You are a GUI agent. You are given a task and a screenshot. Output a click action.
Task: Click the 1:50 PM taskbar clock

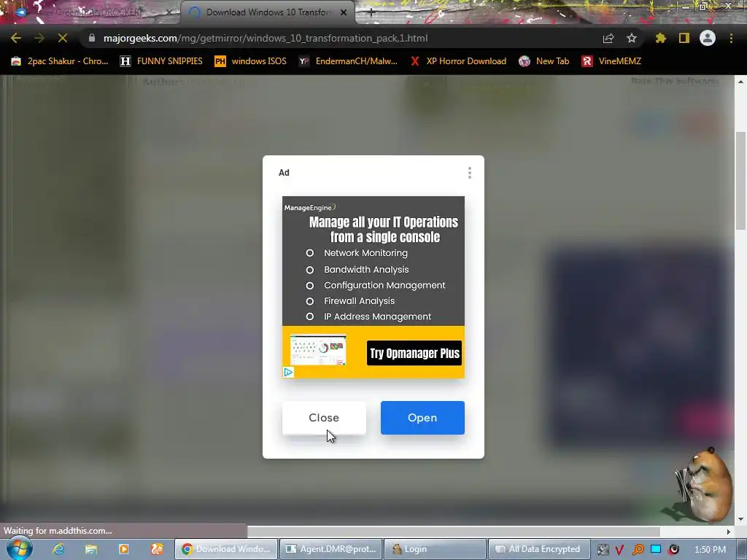710,550
